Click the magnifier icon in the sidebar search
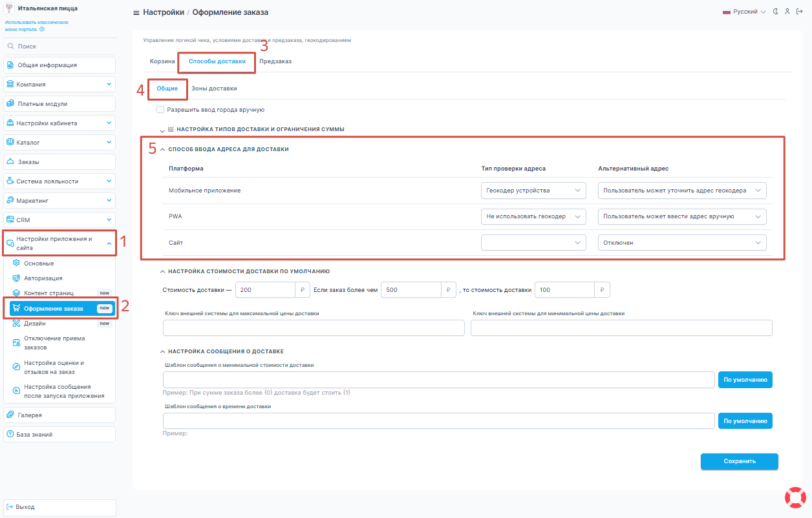The image size is (812, 518). point(10,47)
